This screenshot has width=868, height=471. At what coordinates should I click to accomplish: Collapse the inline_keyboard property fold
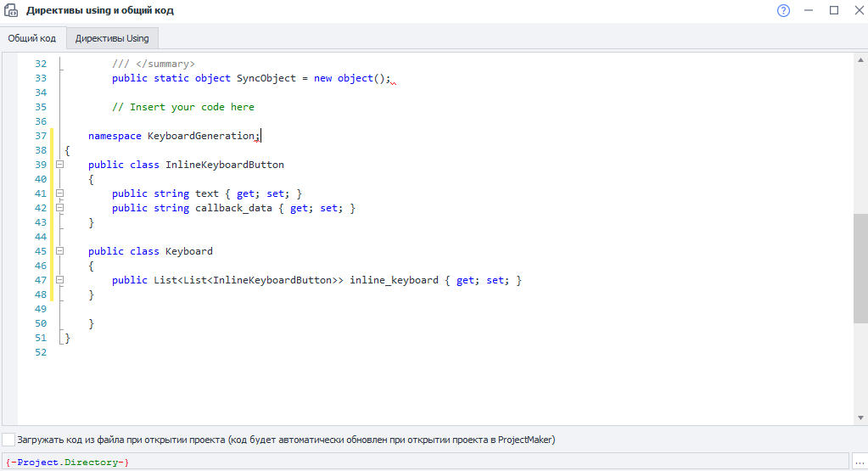[x=59, y=280]
